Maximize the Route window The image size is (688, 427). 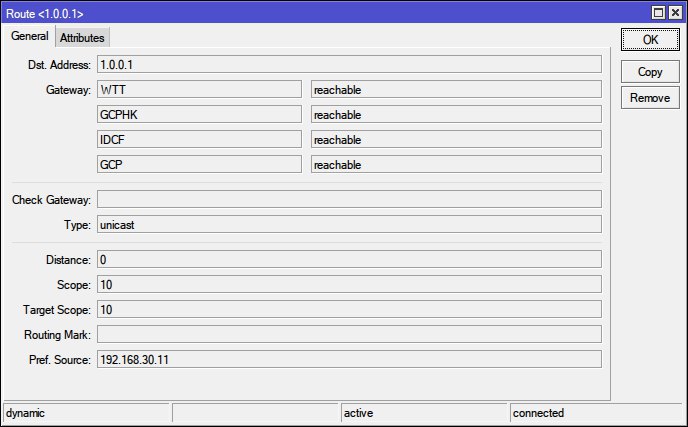pyautogui.click(x=658, y=13)
